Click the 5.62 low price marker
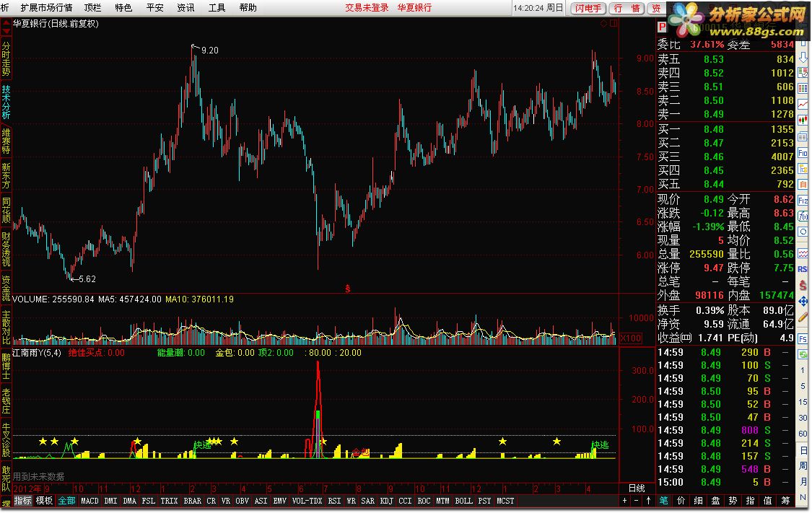 [x=87, y=279]
